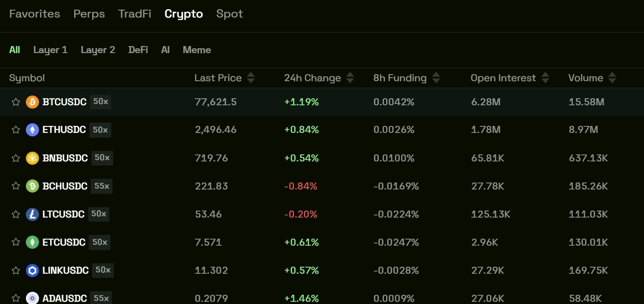Image resolution: width=644 pixels, height=304 pixels.
Task: Filter by DeFi category
Action: click(138, 50)
